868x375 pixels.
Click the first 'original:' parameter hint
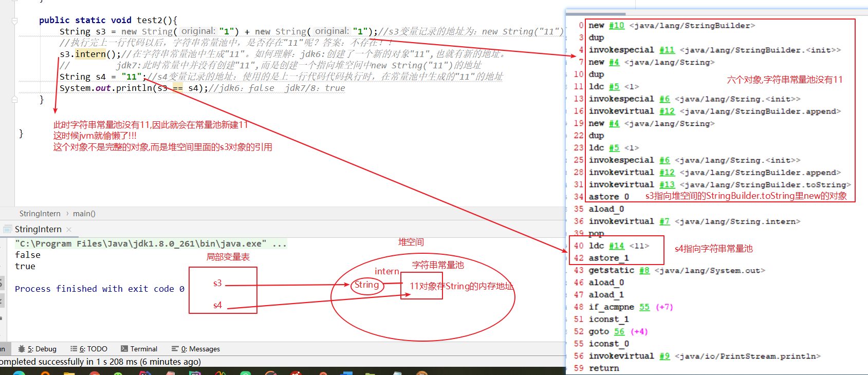tap(198, 31)
